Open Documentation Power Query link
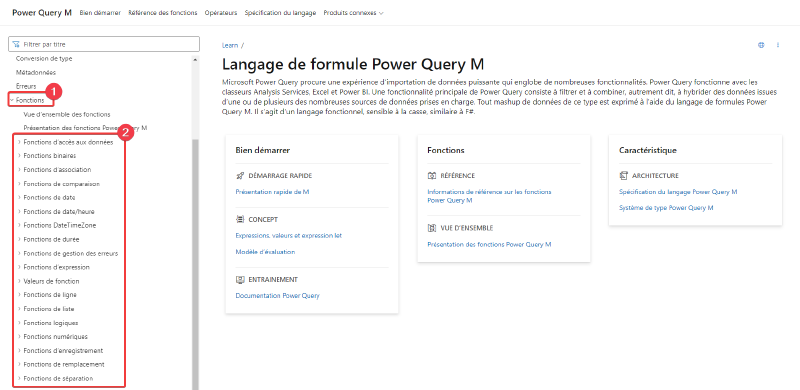 click(278, 296)
